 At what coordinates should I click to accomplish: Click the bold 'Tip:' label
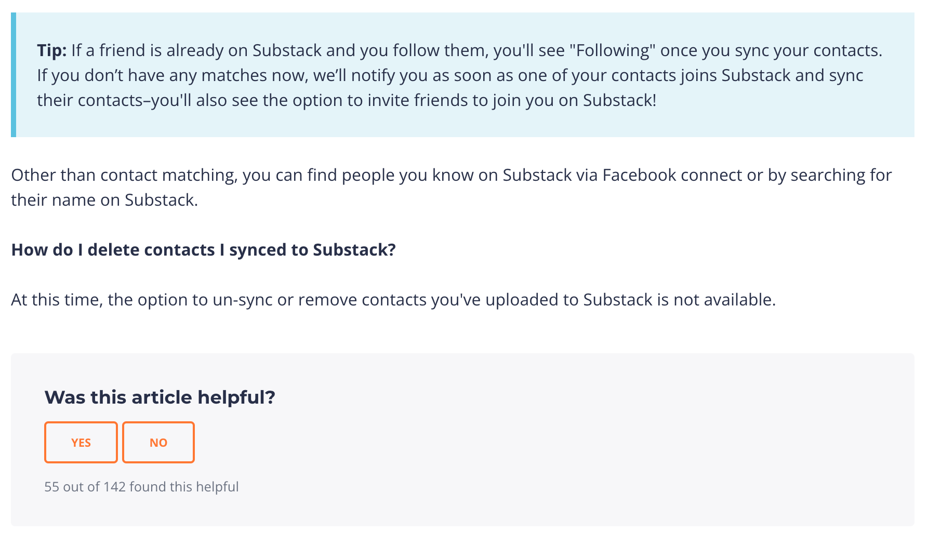pyautogui.click(x=51, y=50)
